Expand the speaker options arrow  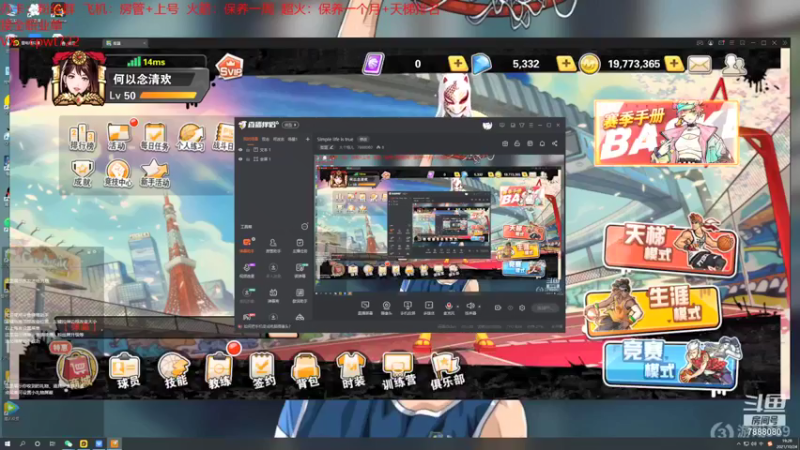pos(479,307)
